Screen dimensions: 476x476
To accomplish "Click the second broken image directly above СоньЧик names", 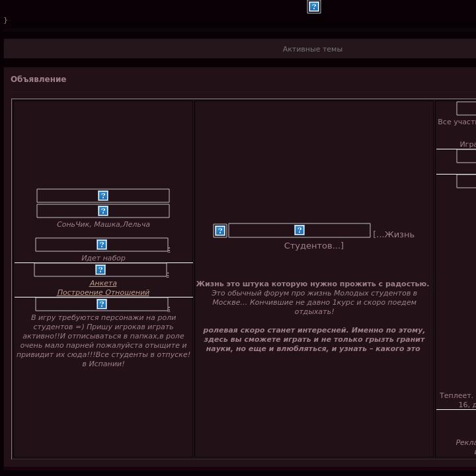I will (x=103, y=211).
